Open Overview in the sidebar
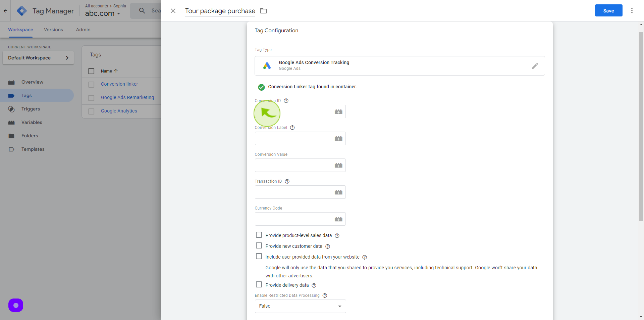Image resolution: width=644 pixels, height=320 pixels. (37, 82)
